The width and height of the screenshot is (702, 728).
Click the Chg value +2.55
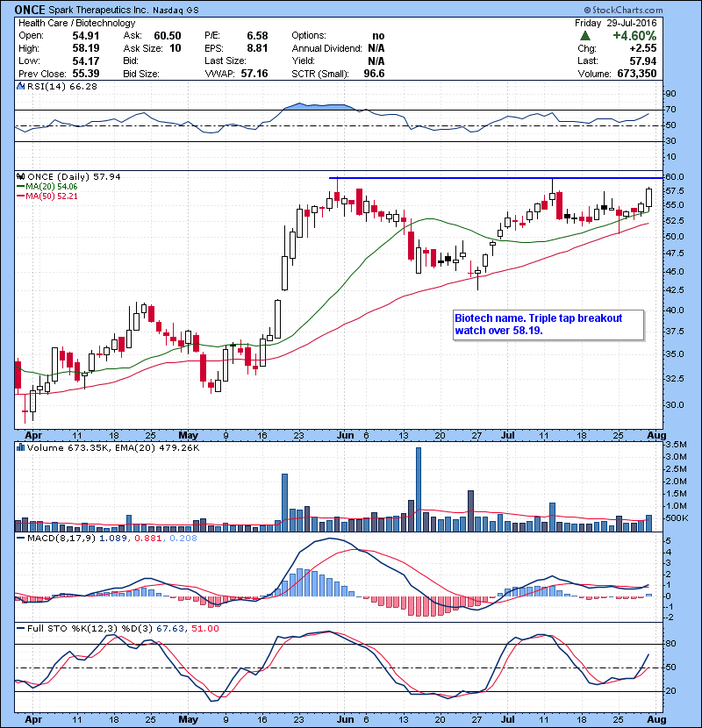click(x=643, y=48)
